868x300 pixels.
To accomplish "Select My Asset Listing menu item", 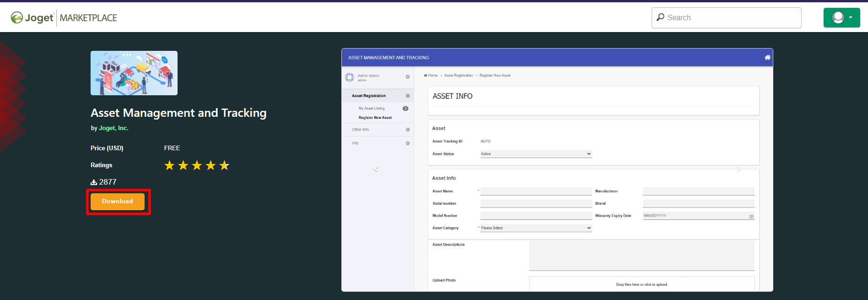I will (x=372, y=109).
